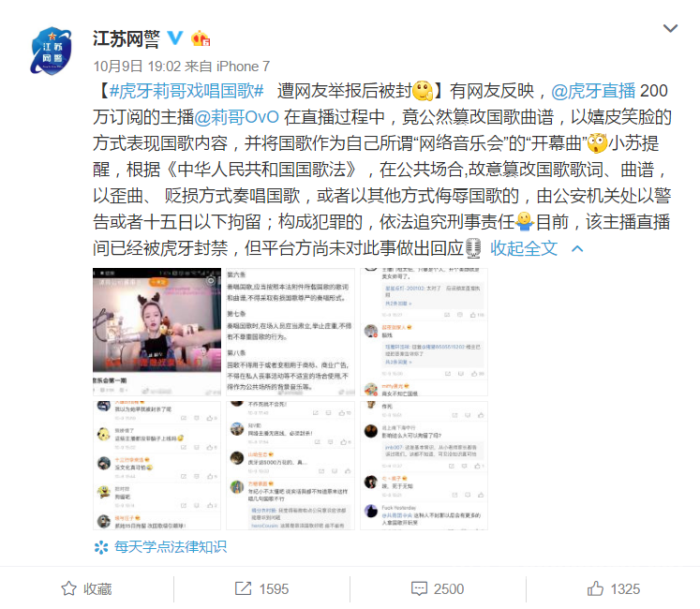Click the collapse arrow beside 收起全文
The width and height of the screenshot is (700, 609).
(x=577, y=248)
